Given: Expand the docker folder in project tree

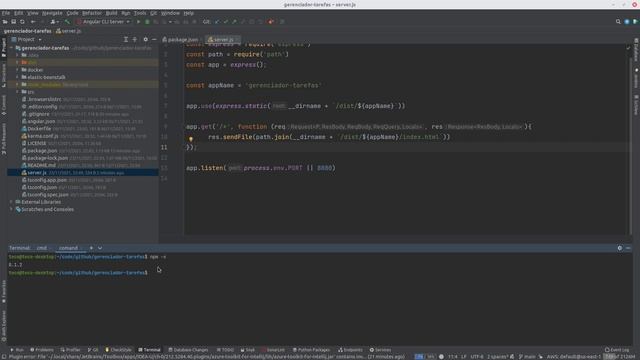Looking at the screenshot, I should [17, 70].
